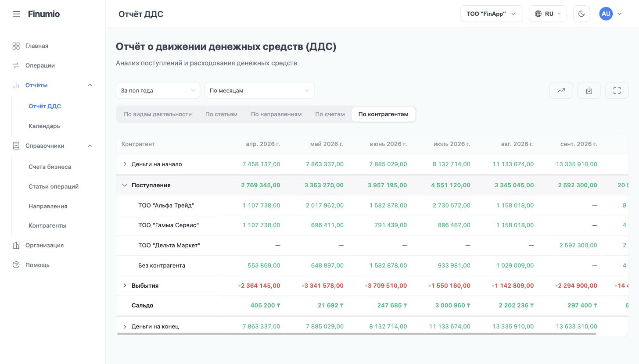Enter fullscreen table mode

(617, 90)
